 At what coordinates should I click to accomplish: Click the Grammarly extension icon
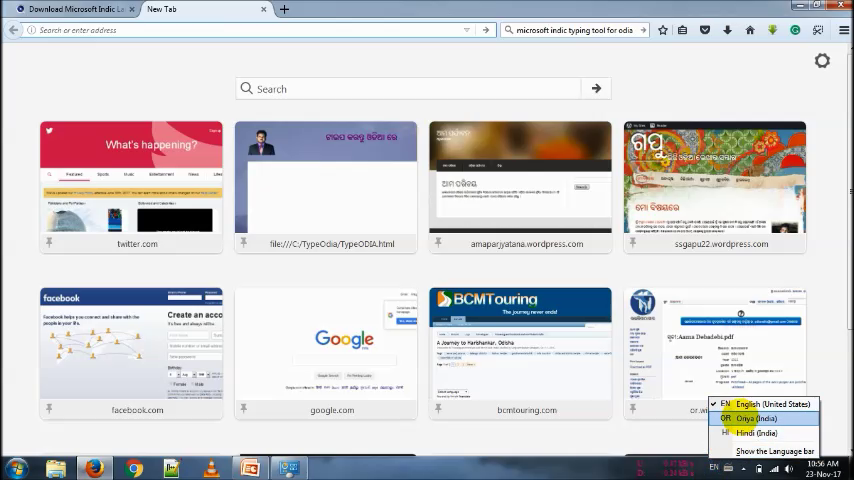click(x=795, y=30)
